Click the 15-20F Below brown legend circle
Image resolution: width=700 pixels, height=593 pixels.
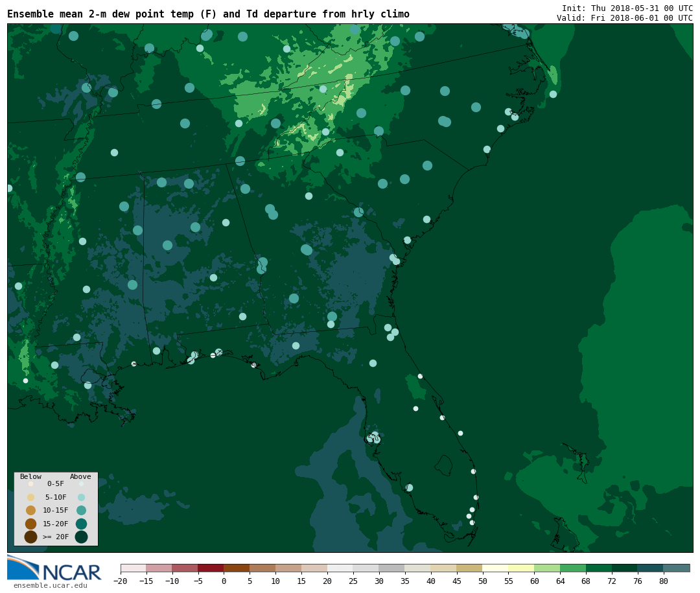[30, 524]
